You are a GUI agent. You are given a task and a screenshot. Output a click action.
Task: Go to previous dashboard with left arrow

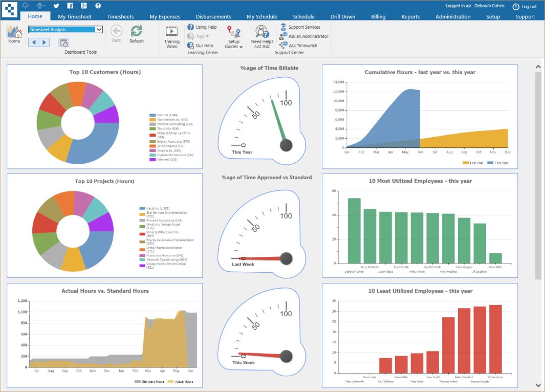(x=34, y=42)
